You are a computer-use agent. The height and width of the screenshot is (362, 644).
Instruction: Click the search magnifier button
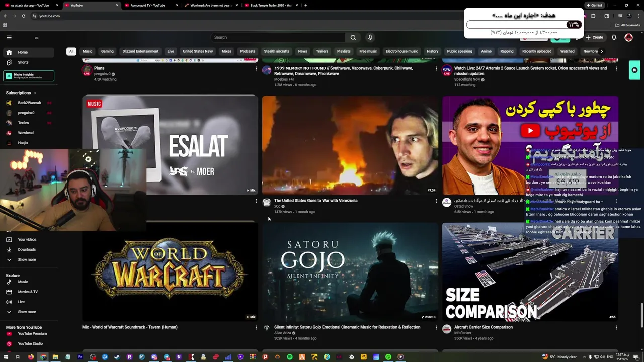point(353,37)
